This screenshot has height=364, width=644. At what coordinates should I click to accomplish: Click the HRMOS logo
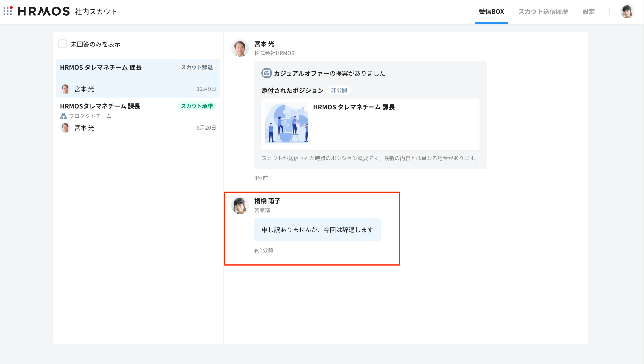(x=44, y=12)
